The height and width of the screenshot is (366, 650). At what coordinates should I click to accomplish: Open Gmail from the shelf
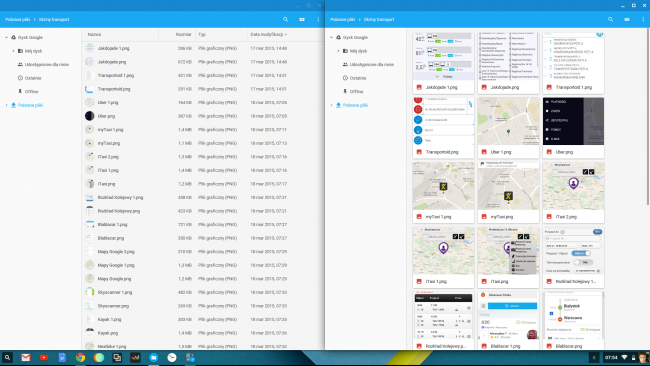[26, 357]
